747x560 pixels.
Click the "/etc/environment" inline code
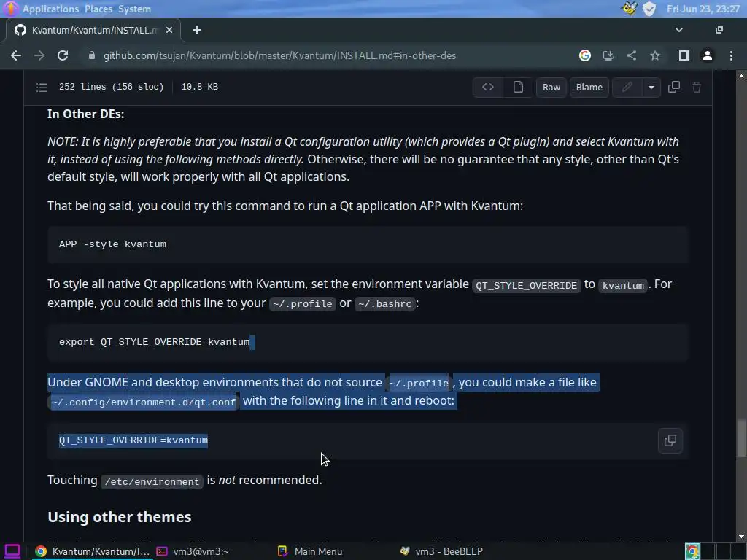tap(152, 481)
